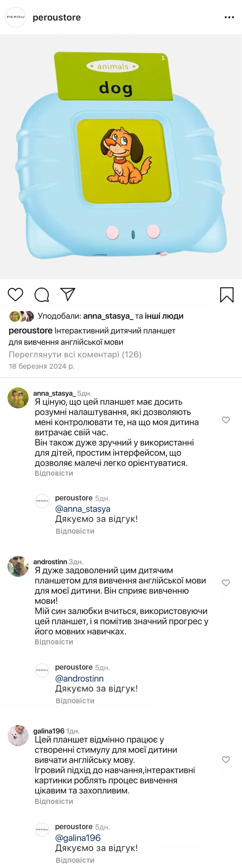Expand all 126 comments

(x=75, y=354)
